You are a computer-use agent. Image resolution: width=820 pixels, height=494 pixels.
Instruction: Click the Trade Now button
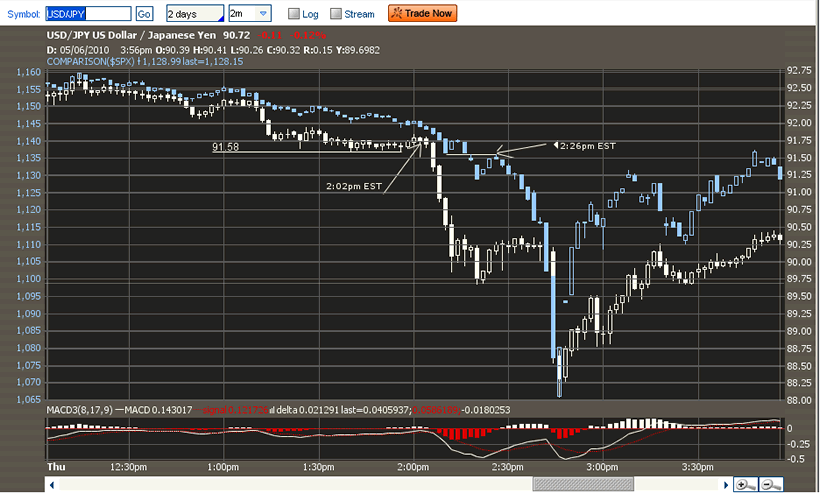423,13
